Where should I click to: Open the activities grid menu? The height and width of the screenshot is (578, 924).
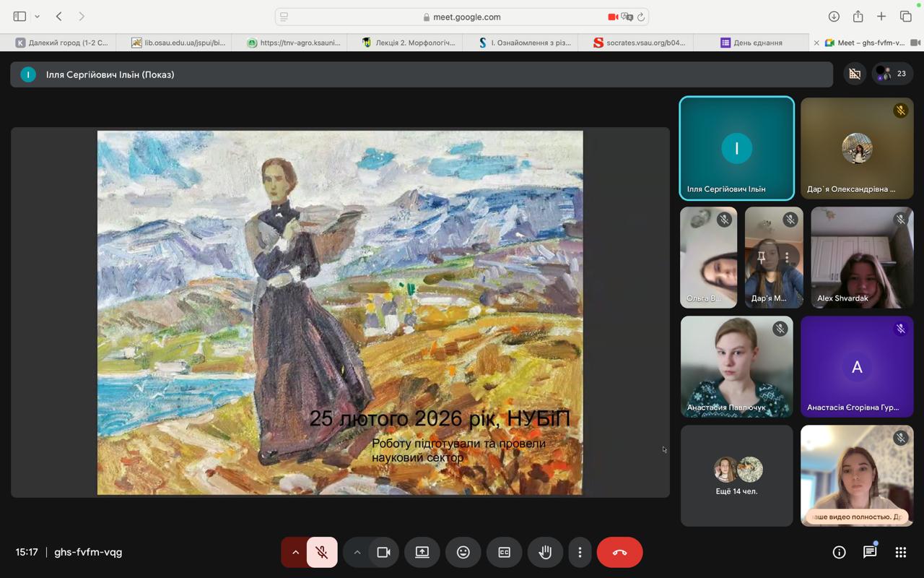[901, 553]
